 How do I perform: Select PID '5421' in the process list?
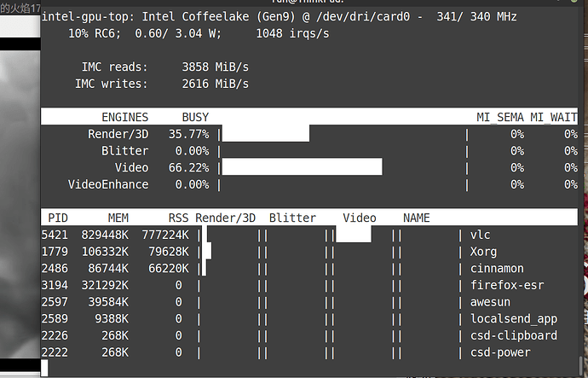click(55, 235)
